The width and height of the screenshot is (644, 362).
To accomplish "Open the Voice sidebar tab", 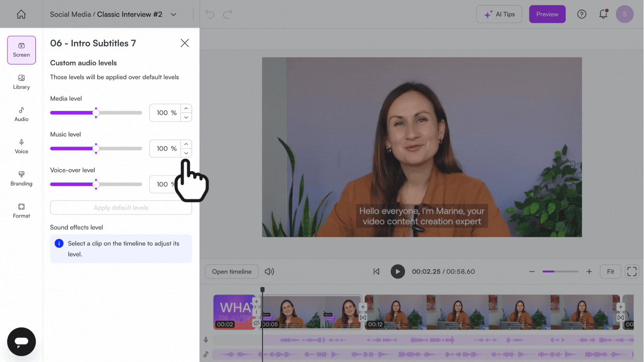I will pos(21,146).
